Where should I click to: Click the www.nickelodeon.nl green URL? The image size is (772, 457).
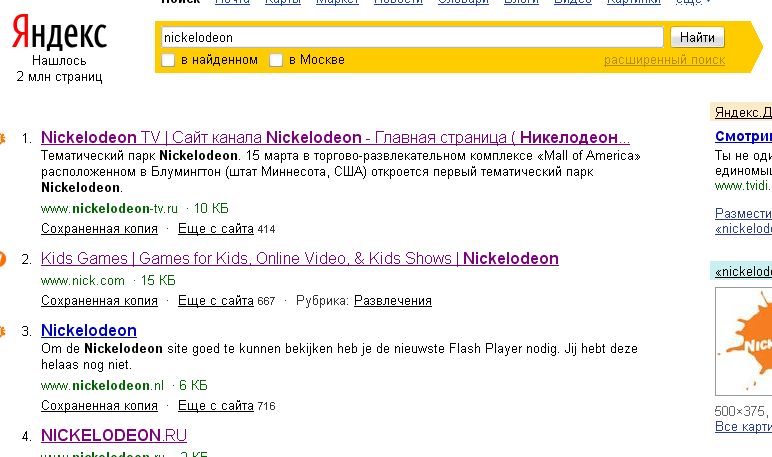[102, 385]
